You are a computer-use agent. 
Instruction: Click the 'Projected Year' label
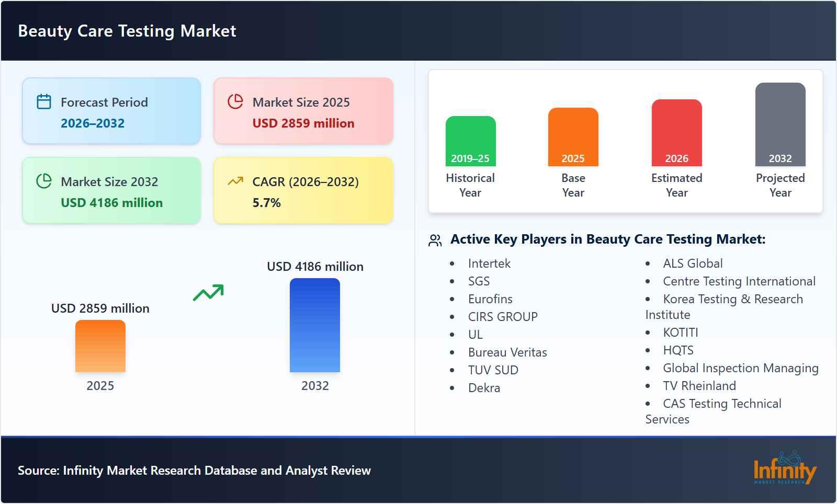coord(781,185)
